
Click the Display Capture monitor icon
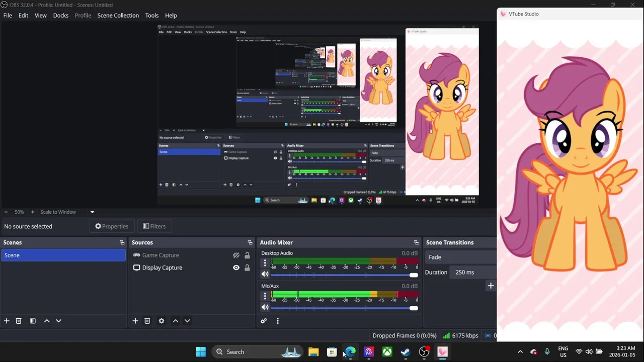(x=136, y=268)
